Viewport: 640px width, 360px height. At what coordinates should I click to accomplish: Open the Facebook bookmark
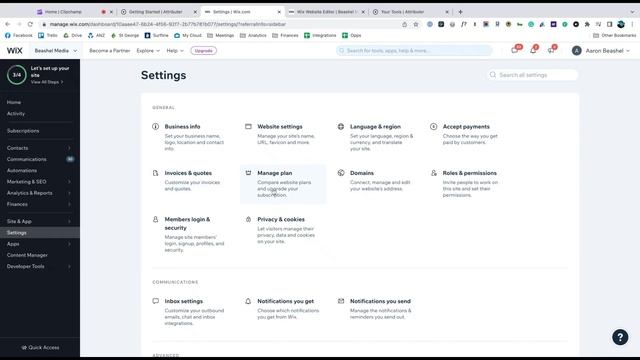click(x=19, y=36)
